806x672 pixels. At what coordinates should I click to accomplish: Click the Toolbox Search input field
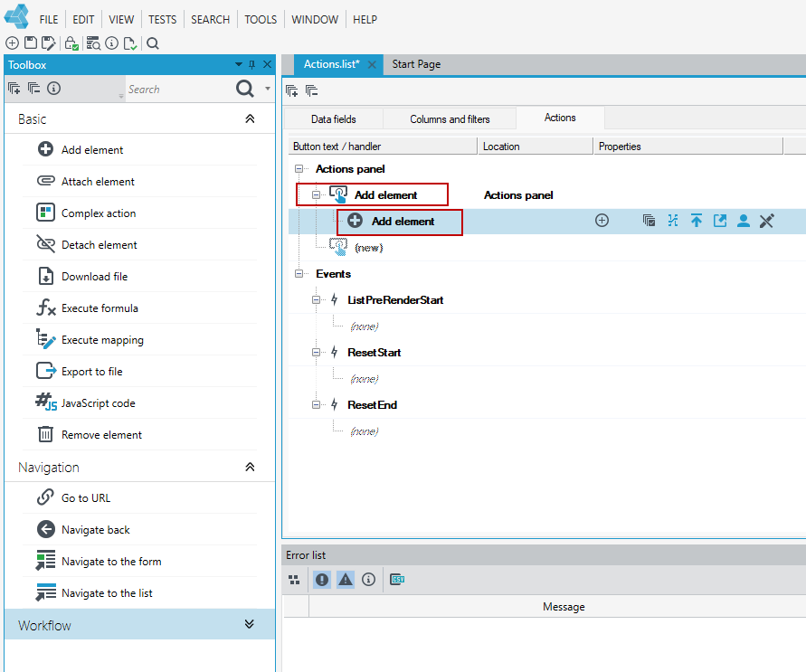point(180,89)
